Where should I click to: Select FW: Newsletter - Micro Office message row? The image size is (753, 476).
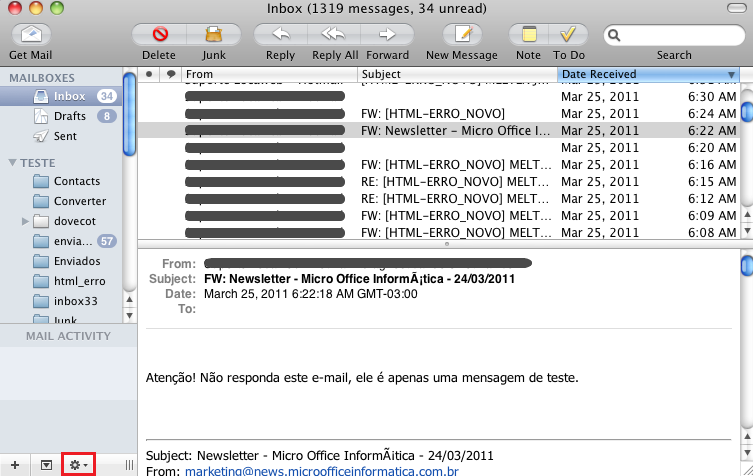click(439, 131)
